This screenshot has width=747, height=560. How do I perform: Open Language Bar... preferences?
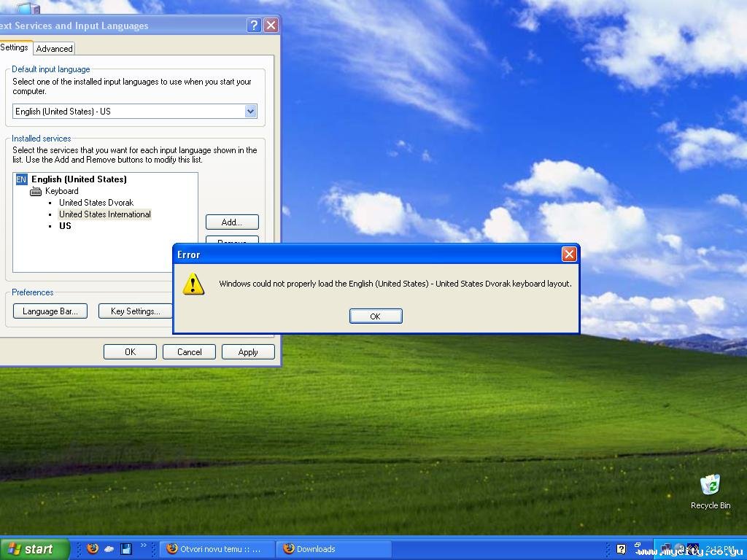coord(50,311)
